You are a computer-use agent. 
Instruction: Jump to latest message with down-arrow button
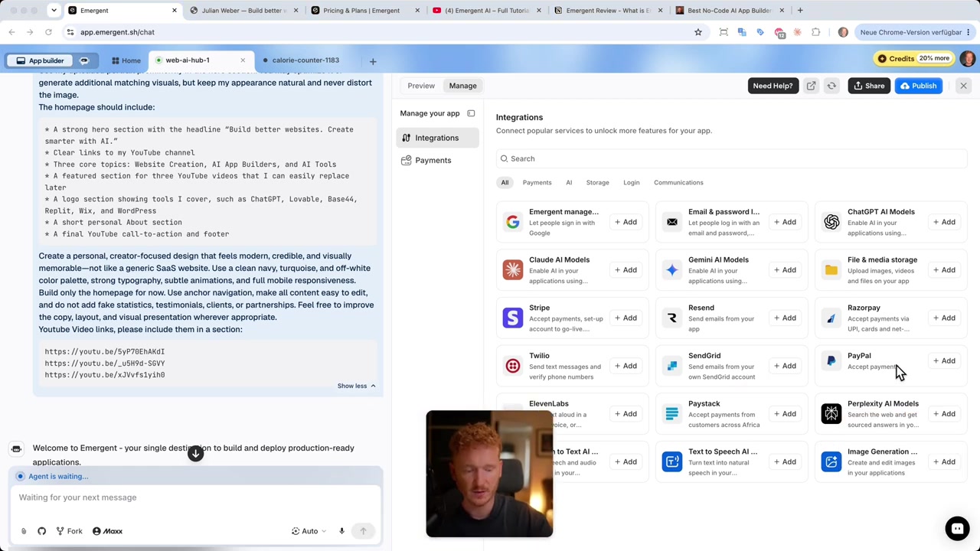[x=195, y=453]
